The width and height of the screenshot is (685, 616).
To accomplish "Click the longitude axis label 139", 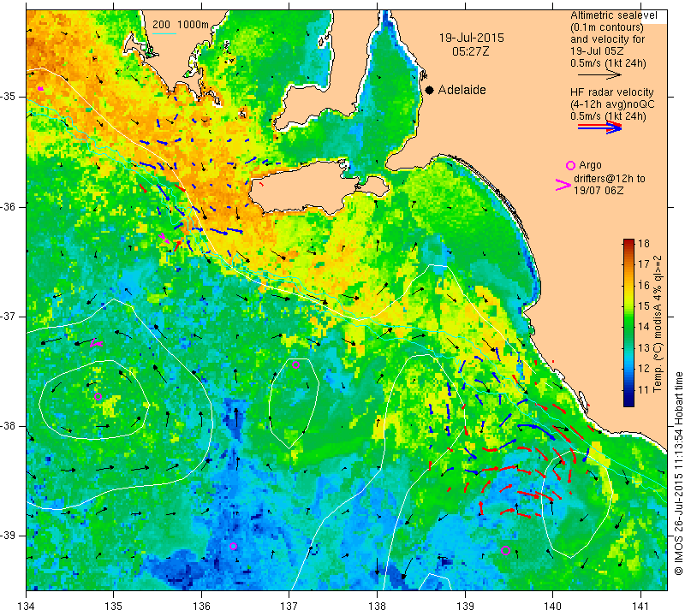I will coord(465,607).
